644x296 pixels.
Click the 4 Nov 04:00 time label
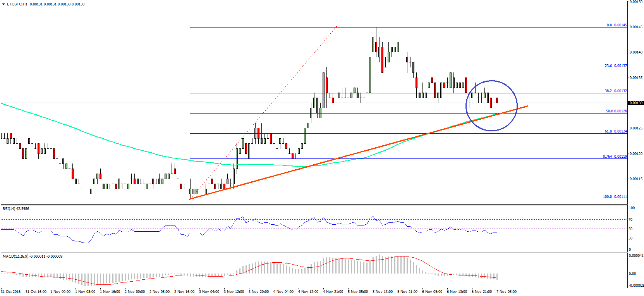click(283, 292)
